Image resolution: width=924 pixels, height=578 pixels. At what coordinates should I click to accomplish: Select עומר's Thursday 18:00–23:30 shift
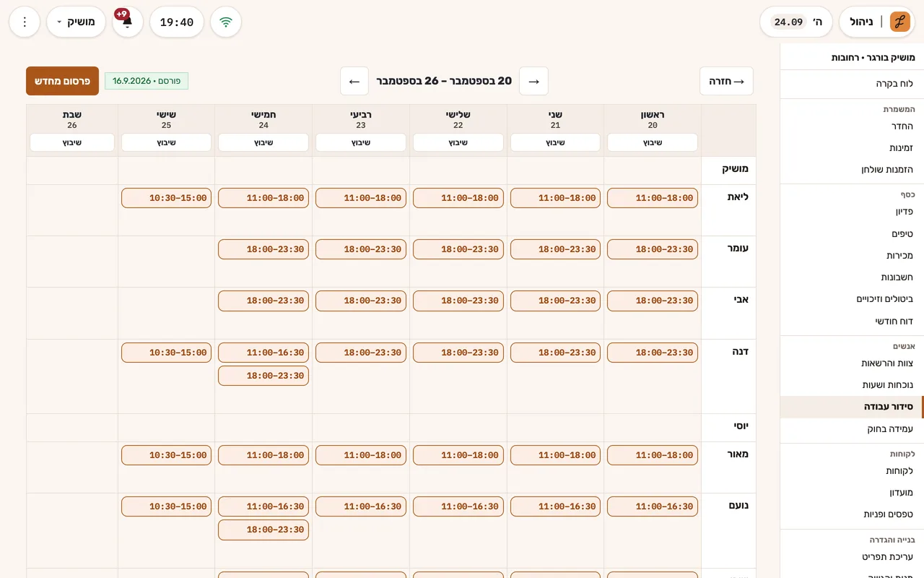pyautogui.click(x=263, y=249)
